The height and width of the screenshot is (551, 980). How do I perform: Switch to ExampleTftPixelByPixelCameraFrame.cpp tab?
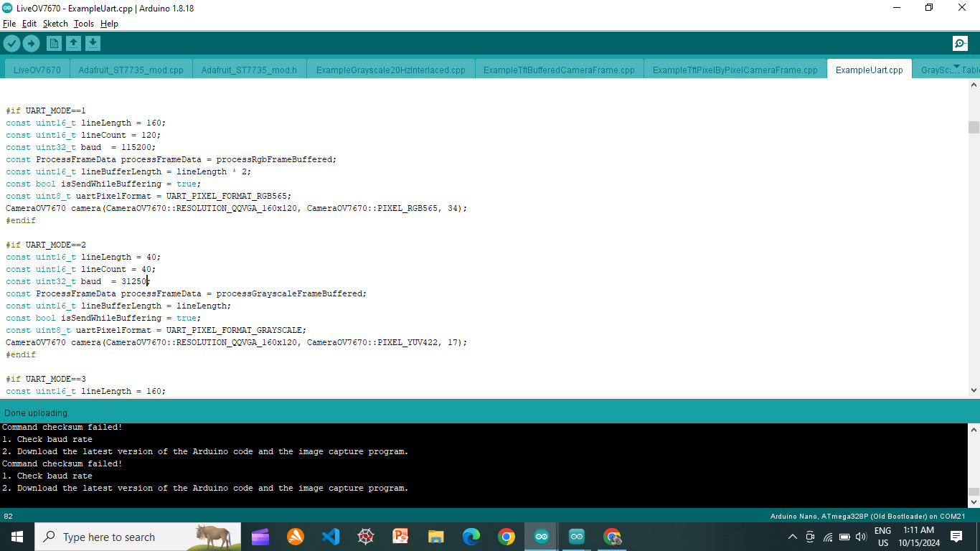tap(735, 70)
